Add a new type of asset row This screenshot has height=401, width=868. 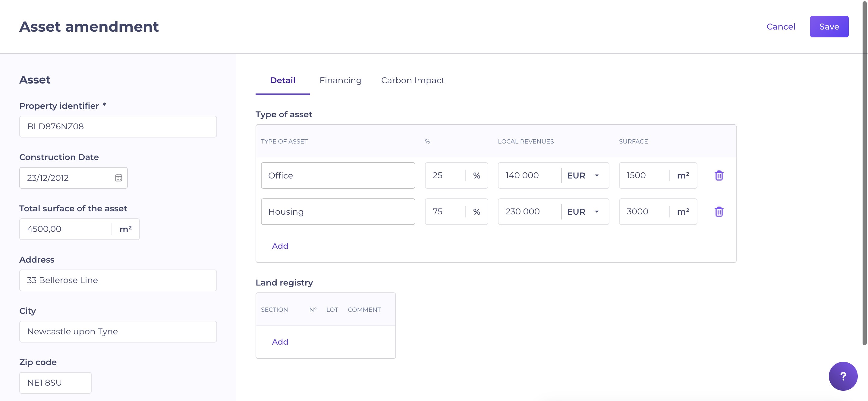(x=280, y=246)
